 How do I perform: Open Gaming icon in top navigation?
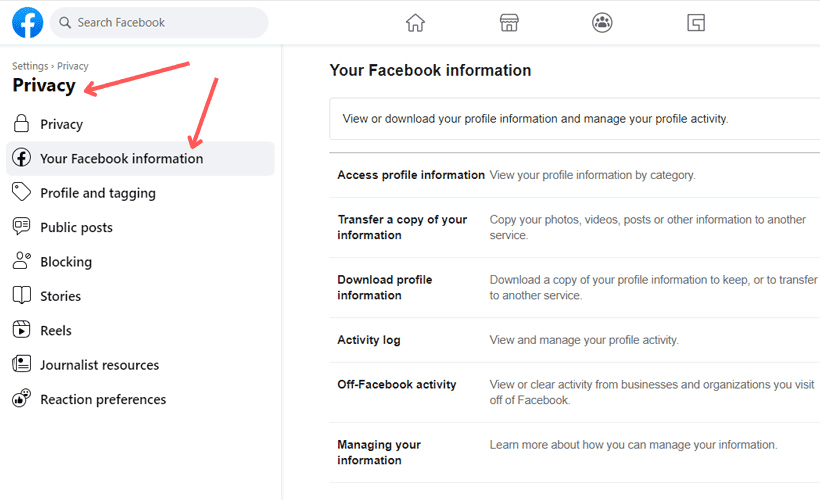coord(696,23)
